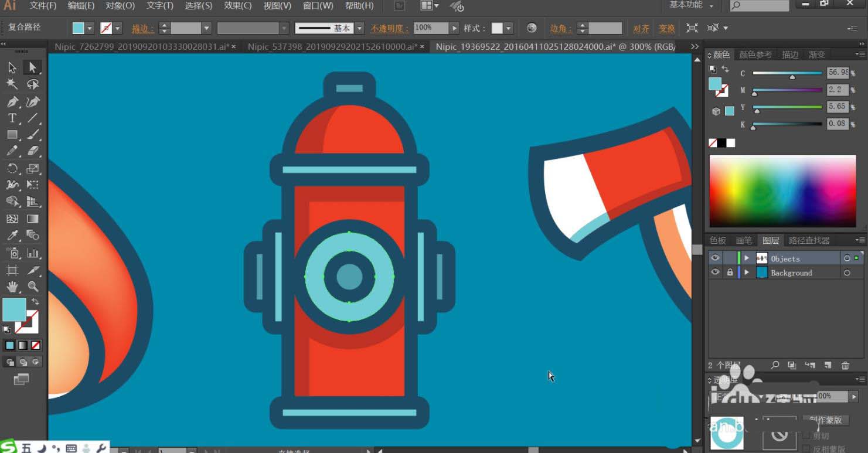Screen dimensions: 868x453
Task: Select the Zoom tool in toolbox
Action: point(33,287)
